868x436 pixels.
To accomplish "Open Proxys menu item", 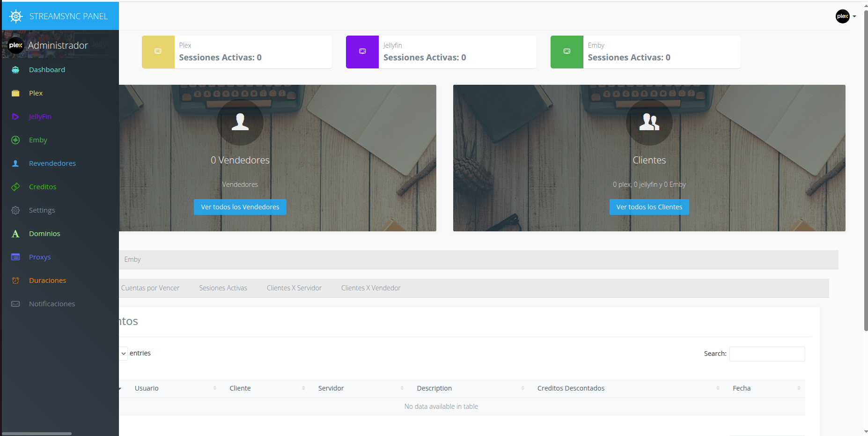I will [40, 257].
